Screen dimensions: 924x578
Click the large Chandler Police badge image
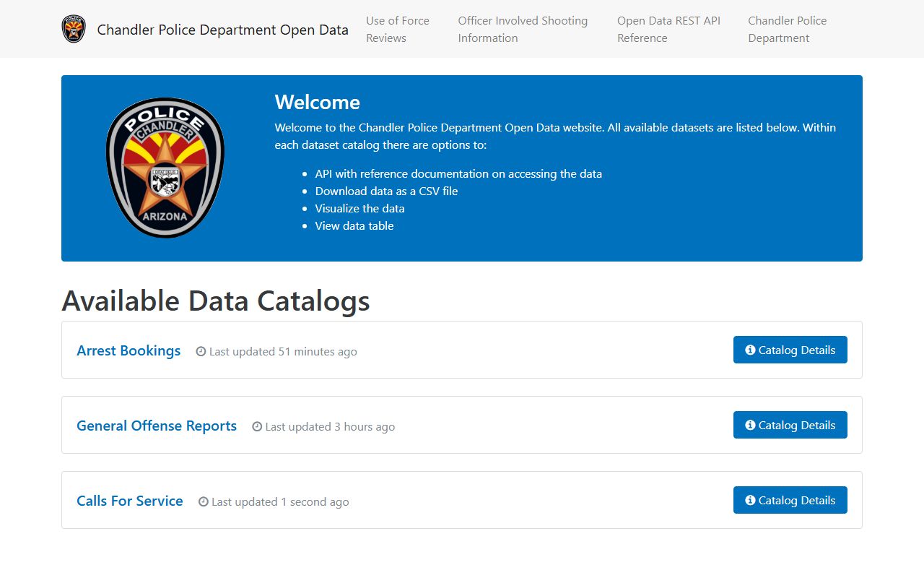tap(165, 168)
